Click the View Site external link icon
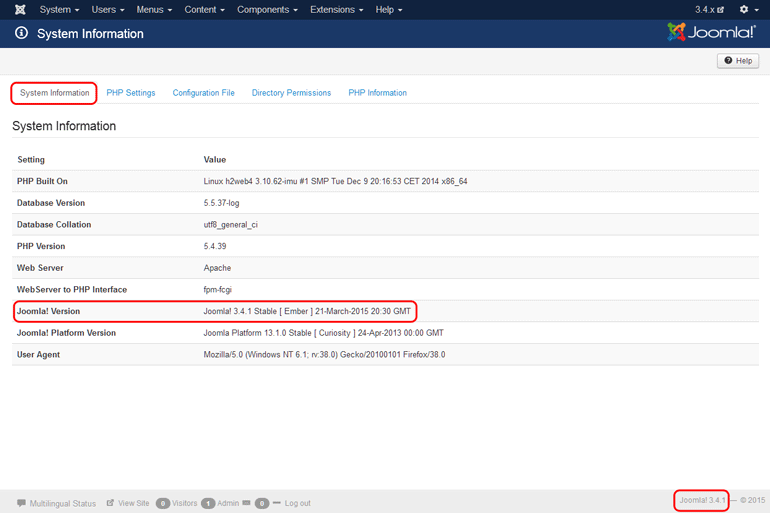 [110, 503]
